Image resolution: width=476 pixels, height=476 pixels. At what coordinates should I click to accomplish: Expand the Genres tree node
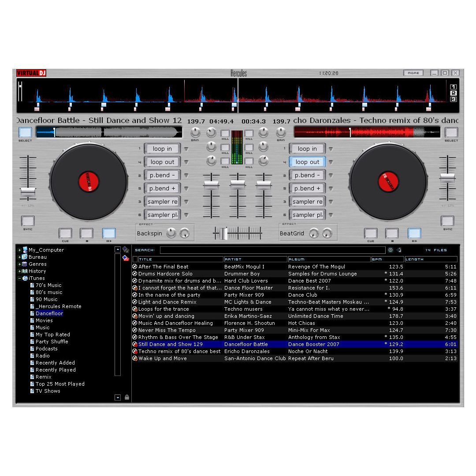(19, 264)
